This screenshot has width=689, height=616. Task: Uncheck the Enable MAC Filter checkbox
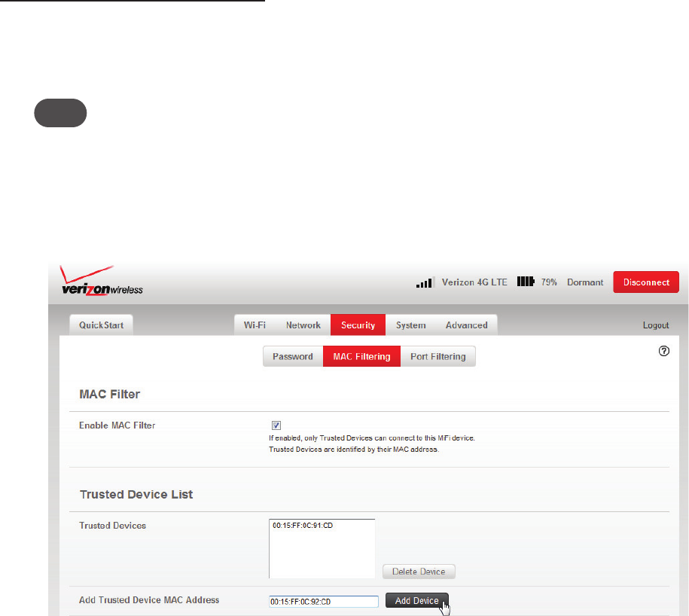[276, 425]
